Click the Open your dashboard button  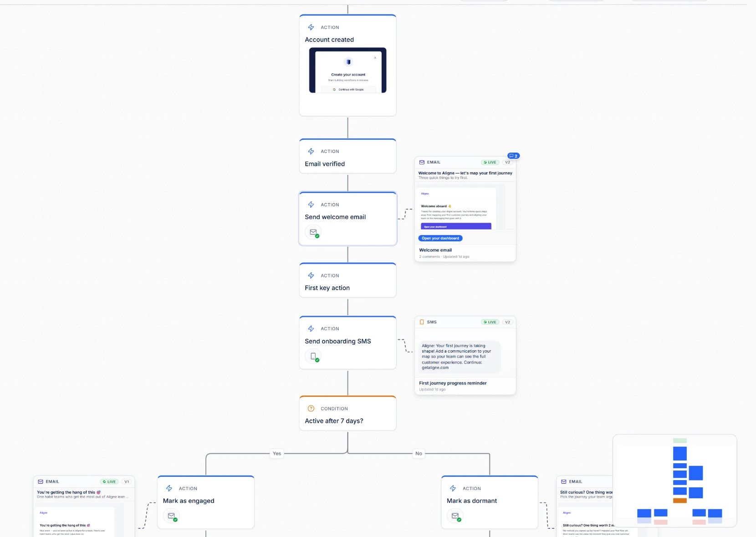click(440, 238)
